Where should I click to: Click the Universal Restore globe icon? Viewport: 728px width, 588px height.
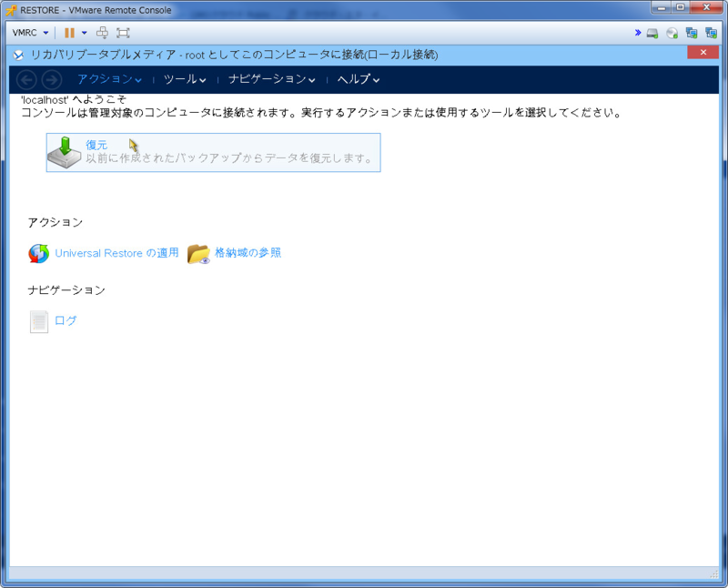tap(39, 254)
